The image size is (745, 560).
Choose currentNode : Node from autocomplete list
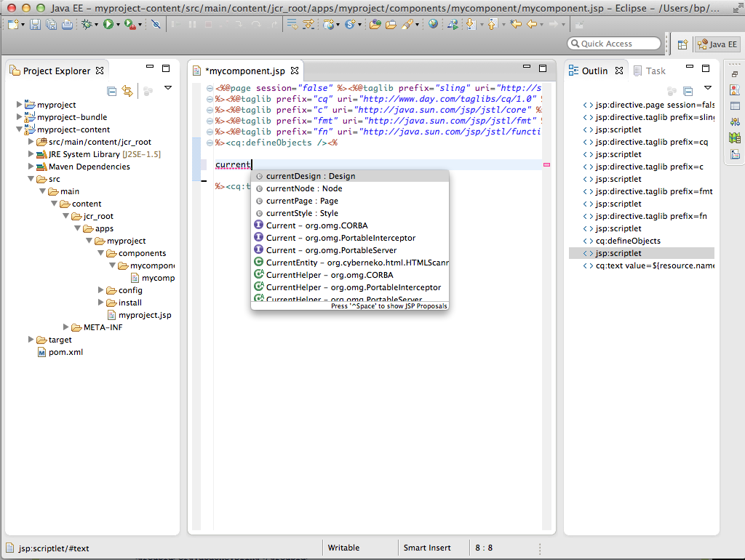tap(303, 188)
